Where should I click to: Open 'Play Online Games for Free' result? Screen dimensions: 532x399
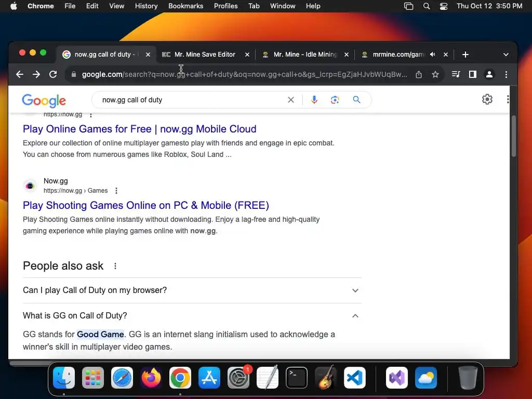(139, 129)
